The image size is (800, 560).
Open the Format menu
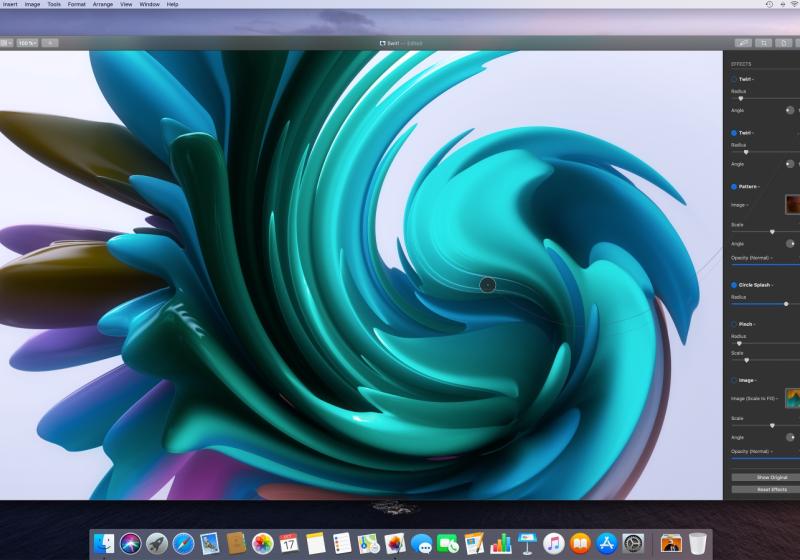[x=77, y=4]
